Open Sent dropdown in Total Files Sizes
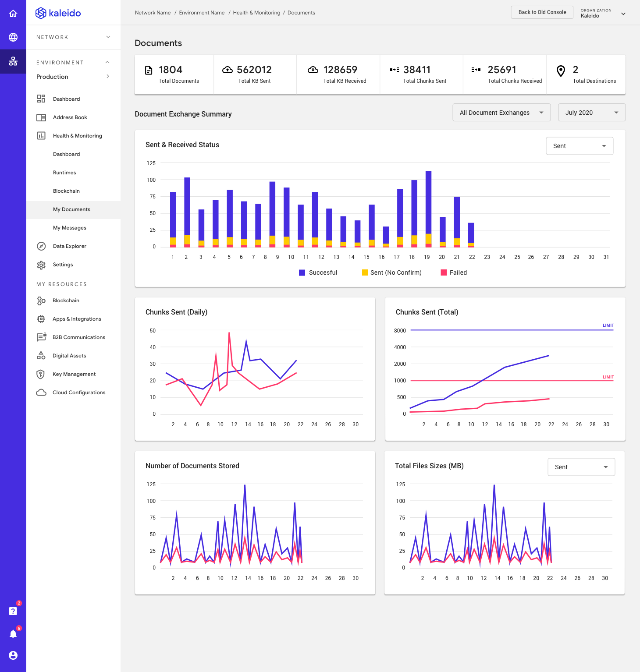The width and height of the screenshot is (640, 672). point(581,467)
